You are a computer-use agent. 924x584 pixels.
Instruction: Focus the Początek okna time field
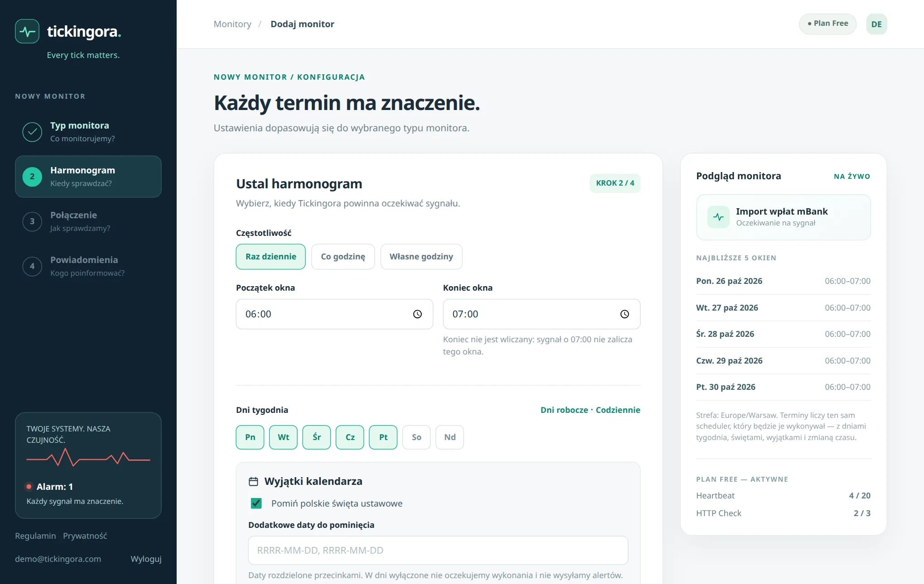click(334, 314)
